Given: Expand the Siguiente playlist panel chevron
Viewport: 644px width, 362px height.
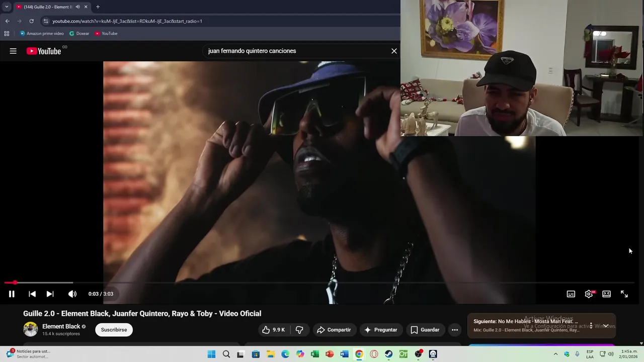Looking at the screenshot, I should click(x=606, y=325).
